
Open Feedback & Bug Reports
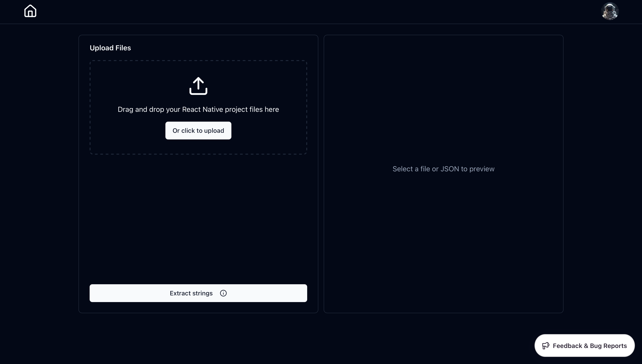pos(584,346)
